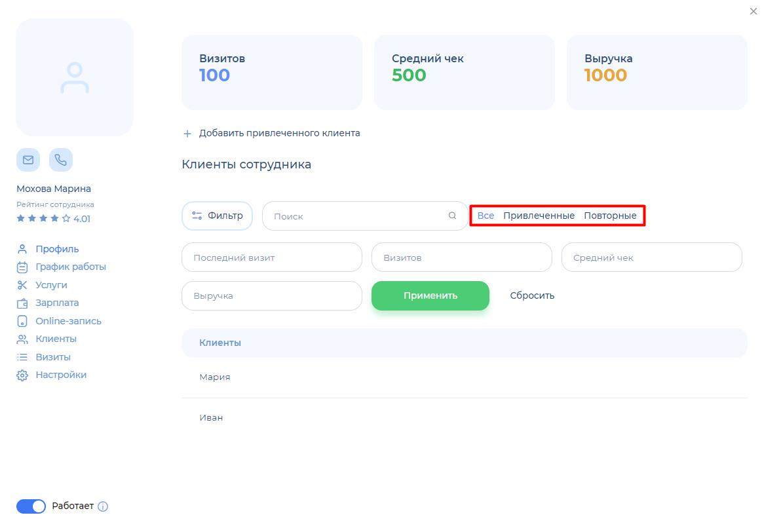Screen dimensions: 762x532
Task: Open the Настройки sidebar item
Action: point(61,375)
